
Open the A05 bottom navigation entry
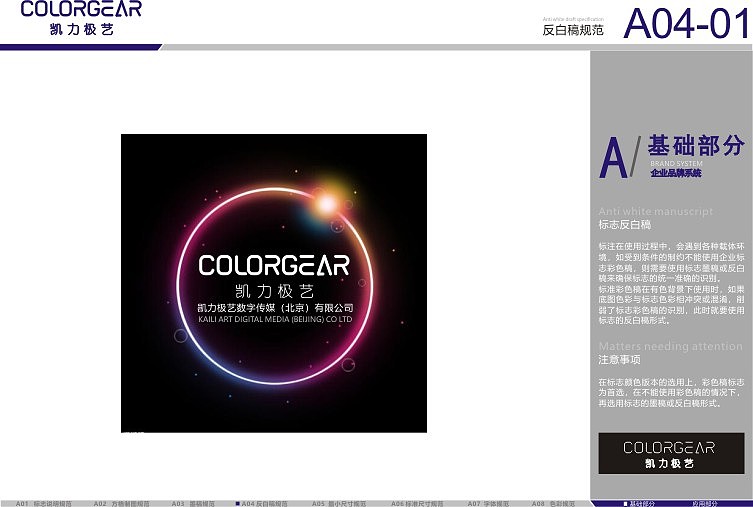pos(339,504)
